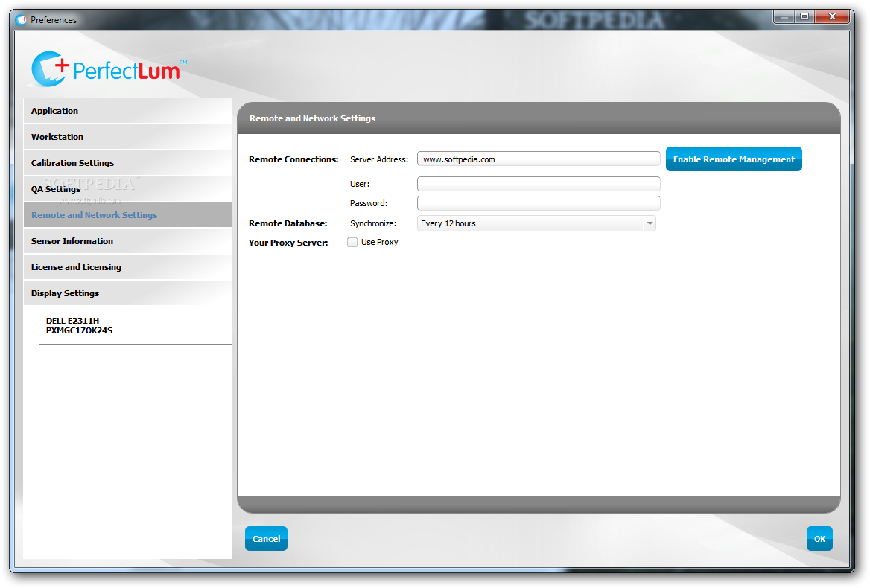This screenshot has height=588, width=870.
Task: Click the Cancel button
Action: (x=267, y=539)
